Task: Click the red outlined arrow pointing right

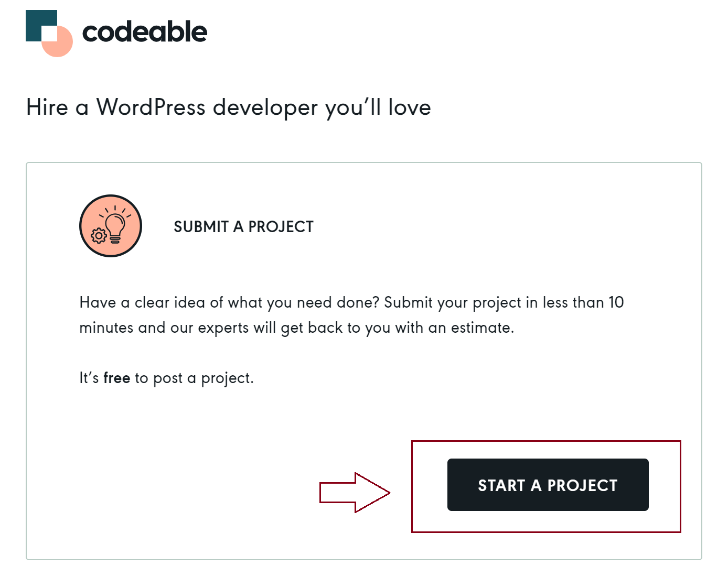Action: [x=355, y=493]
